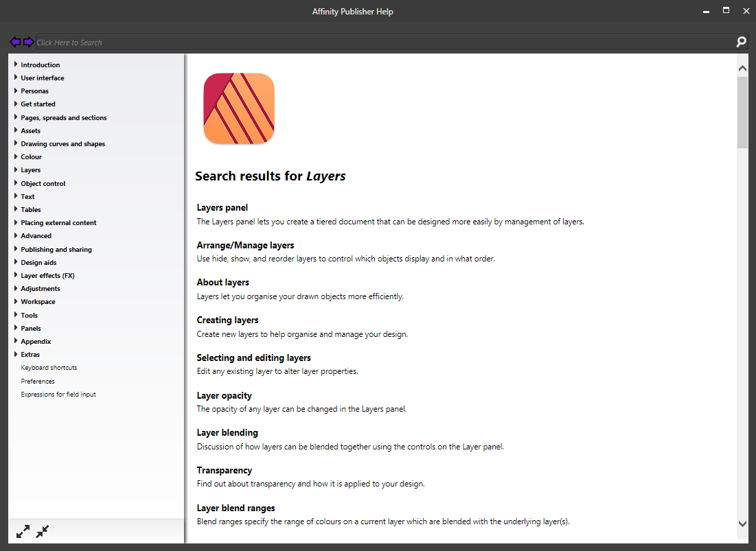
Task: Expand the Layers topic arrow
Action: (x=15, y=169)
